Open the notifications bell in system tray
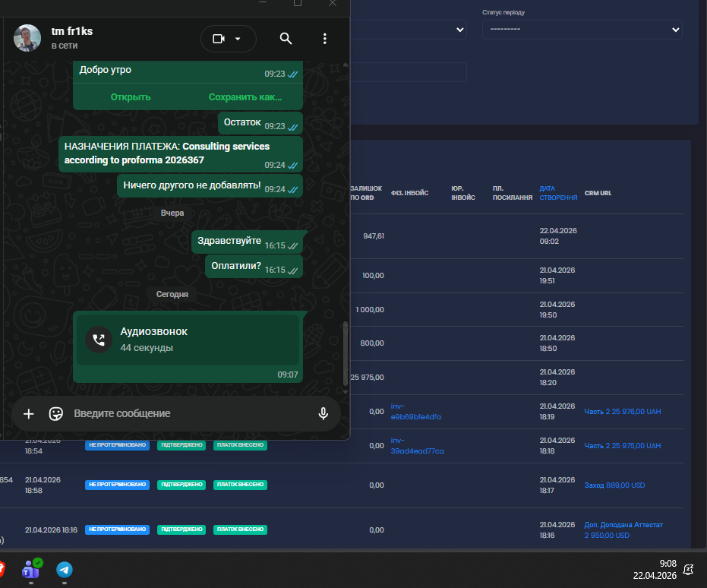The width and height of the screenshot is (707, 588). (x=688, y=570)
